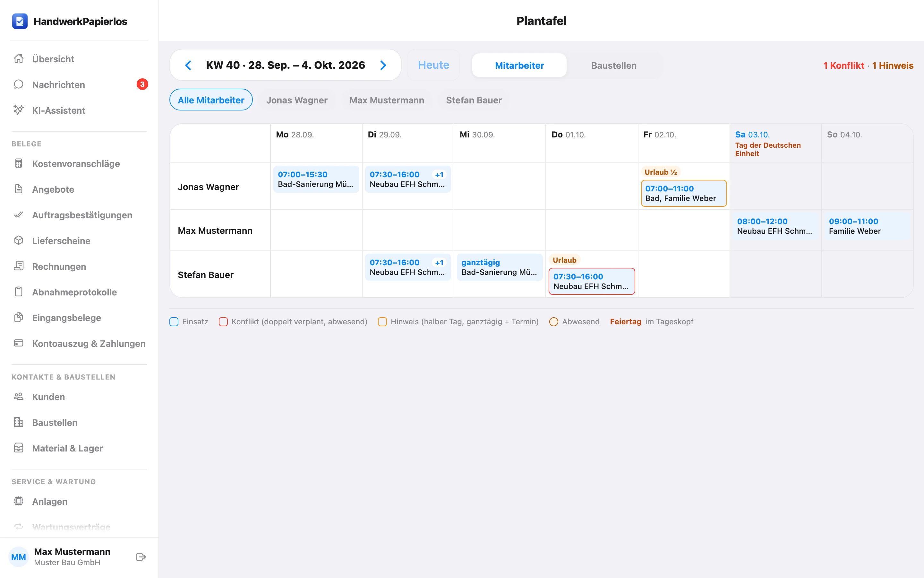Jump to current week with Heute
This screenshot has height=578, width=924.
click(433, 65)
